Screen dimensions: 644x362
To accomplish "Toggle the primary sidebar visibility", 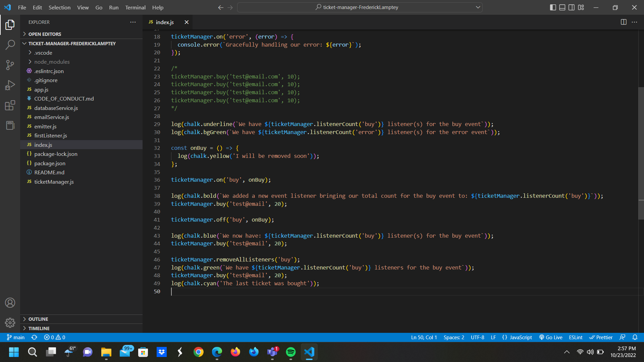I will (x=553, y=7).
